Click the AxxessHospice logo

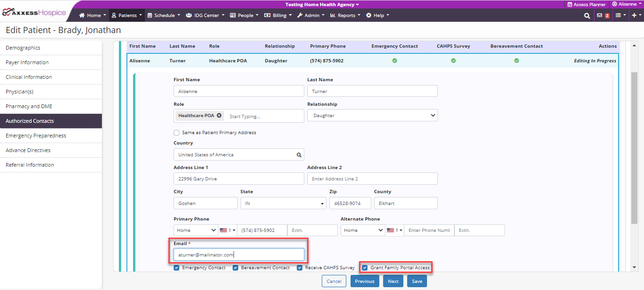coord(34,13)
